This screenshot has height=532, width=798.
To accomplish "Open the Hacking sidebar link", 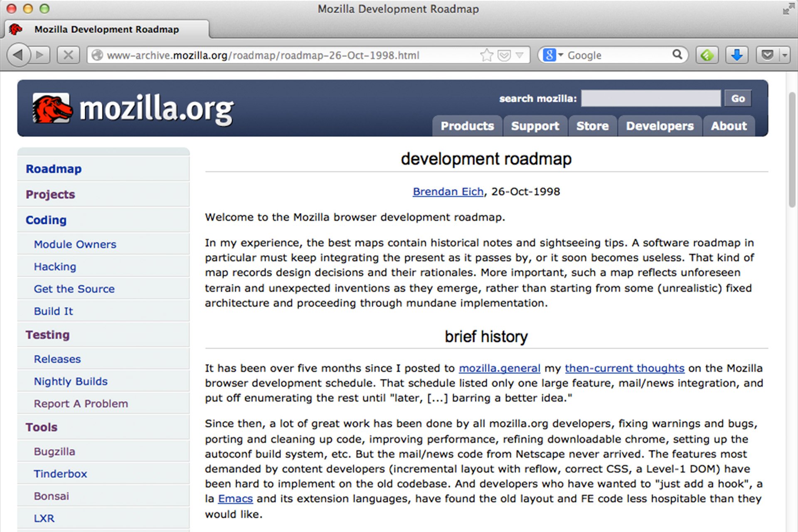I will click(55, 267).
